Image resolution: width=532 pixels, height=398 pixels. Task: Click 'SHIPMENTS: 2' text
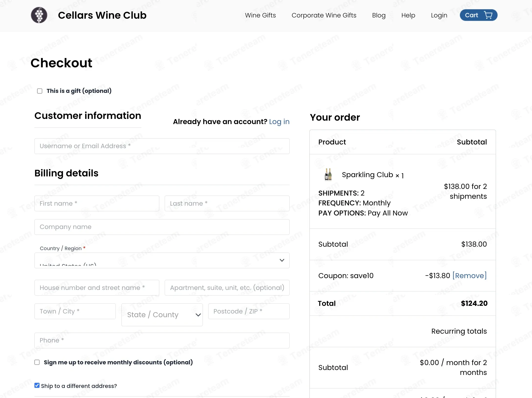click(x=341, y=193)
